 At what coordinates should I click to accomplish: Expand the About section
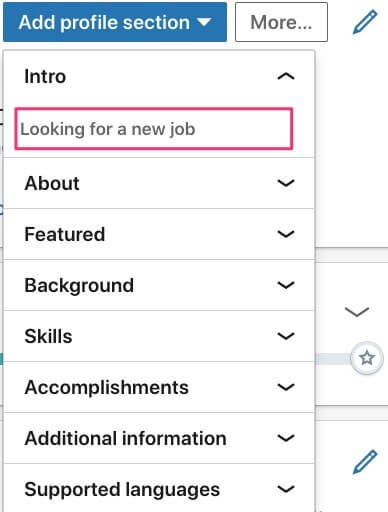(x=159, y=183)
